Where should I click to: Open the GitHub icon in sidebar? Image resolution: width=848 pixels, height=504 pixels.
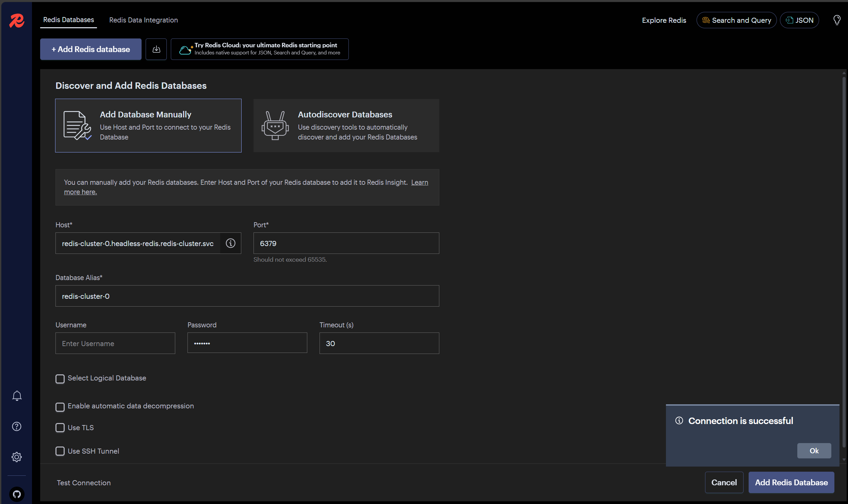[x=17, y=494]
